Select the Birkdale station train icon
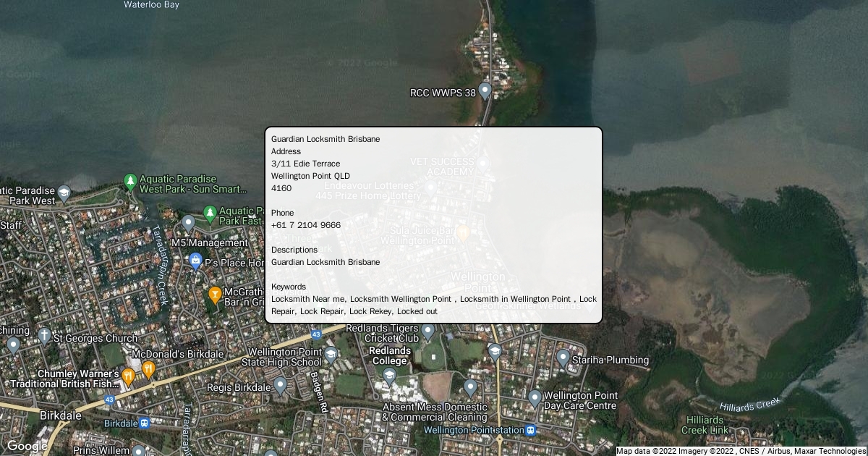This screenshot has height=456, width=868. click(144, 423)
